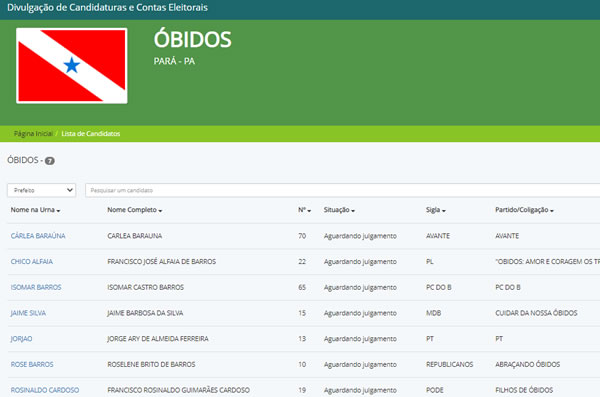Open candidate ROSINALDO CARDOSO
This screenshot has width=600, height=397.
(45, 390)
